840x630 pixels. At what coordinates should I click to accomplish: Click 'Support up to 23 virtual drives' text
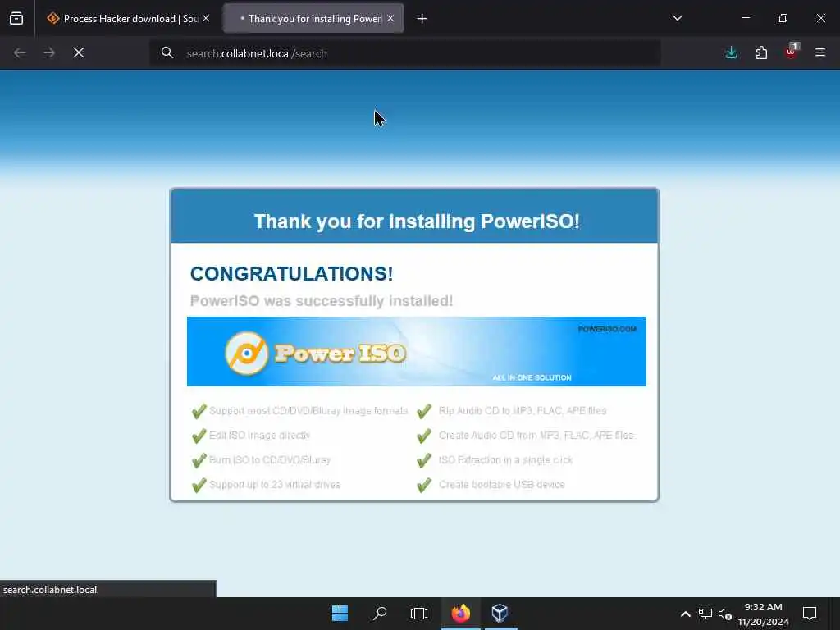tap(275, 485)
